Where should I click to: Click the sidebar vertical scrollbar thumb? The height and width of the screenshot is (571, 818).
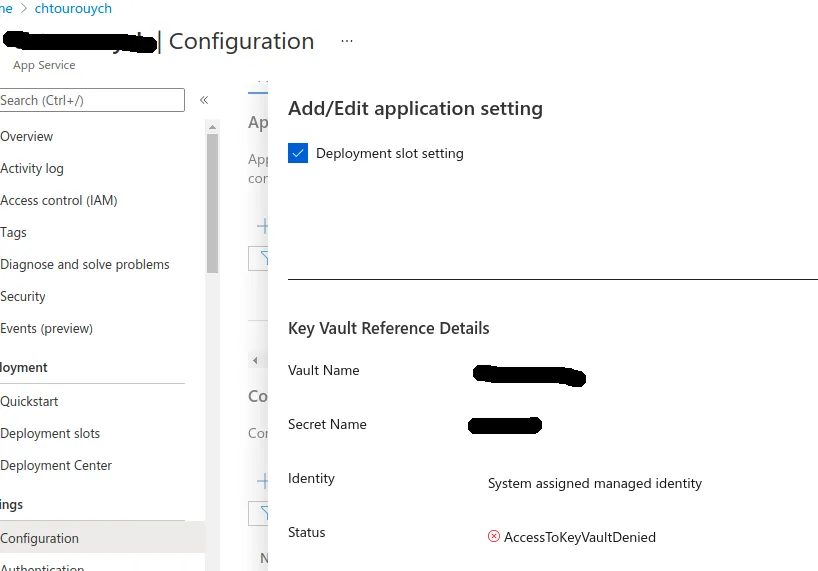coord(212,200)
